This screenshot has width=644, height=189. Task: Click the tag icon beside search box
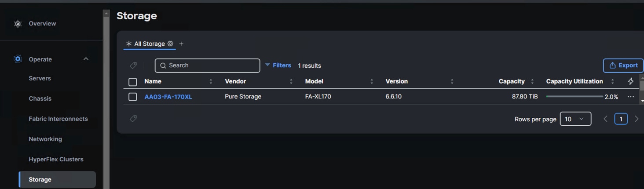pos(133,65)
